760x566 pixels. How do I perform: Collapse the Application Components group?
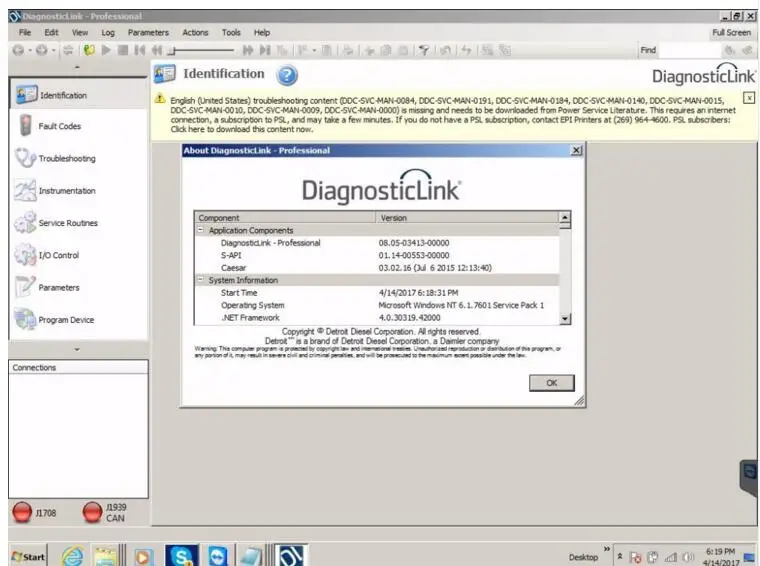pyautogui.click(x=200, y=230)
